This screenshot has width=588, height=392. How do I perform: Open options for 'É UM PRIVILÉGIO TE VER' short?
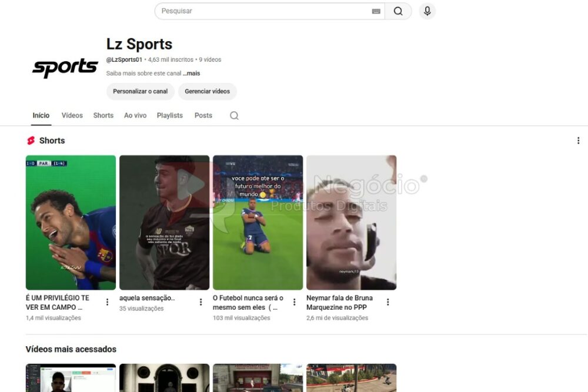(x=107, y=302)
